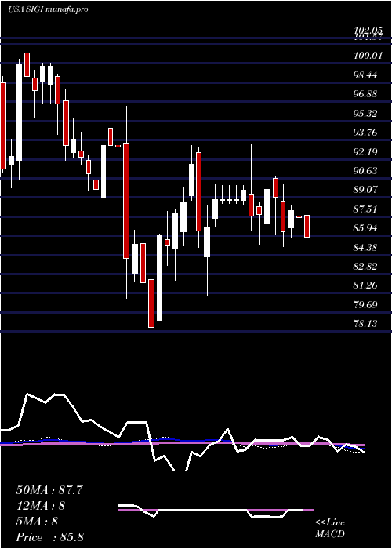The image size is (392, 549).
Task: Click the '12MA : 8' readout
Action: point(41,506)
